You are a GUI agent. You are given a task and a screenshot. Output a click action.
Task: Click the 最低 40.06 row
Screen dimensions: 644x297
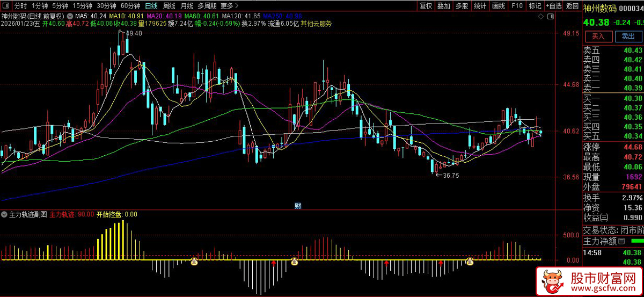613,167
